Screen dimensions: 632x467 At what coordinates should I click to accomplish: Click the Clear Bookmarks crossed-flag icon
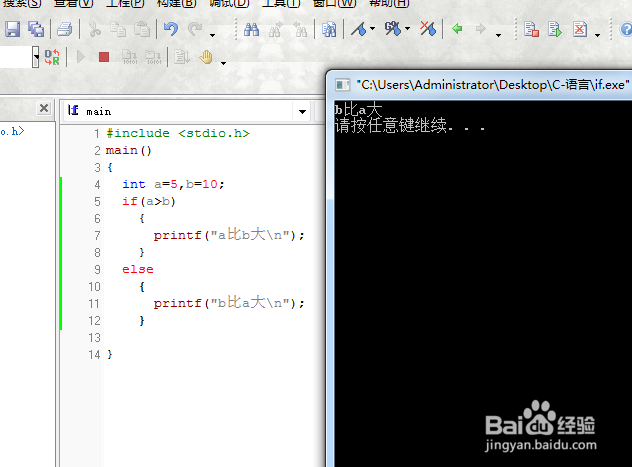point(428,29)
